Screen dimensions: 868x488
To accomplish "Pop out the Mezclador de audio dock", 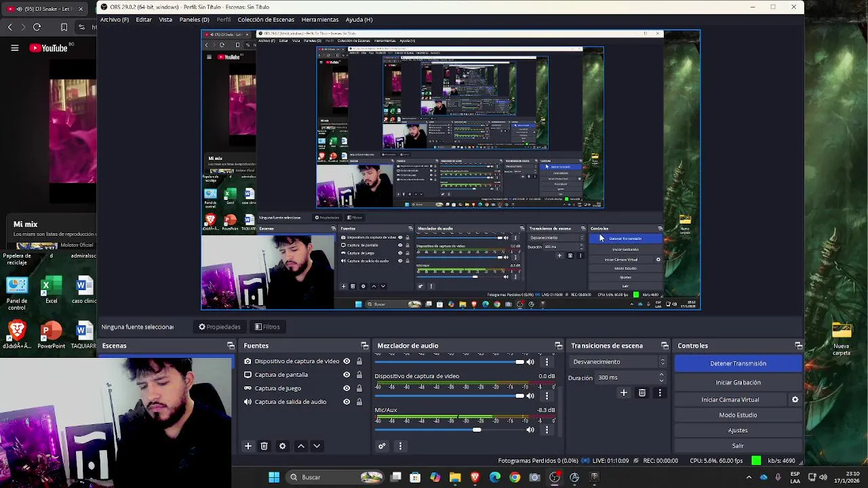I will [559, 346].
